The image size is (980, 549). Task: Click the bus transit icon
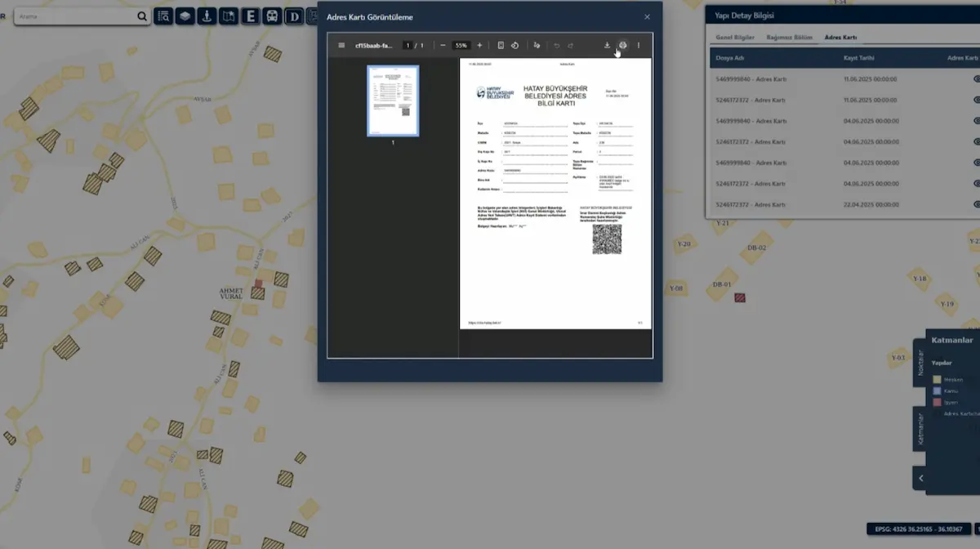pos(272,16)
